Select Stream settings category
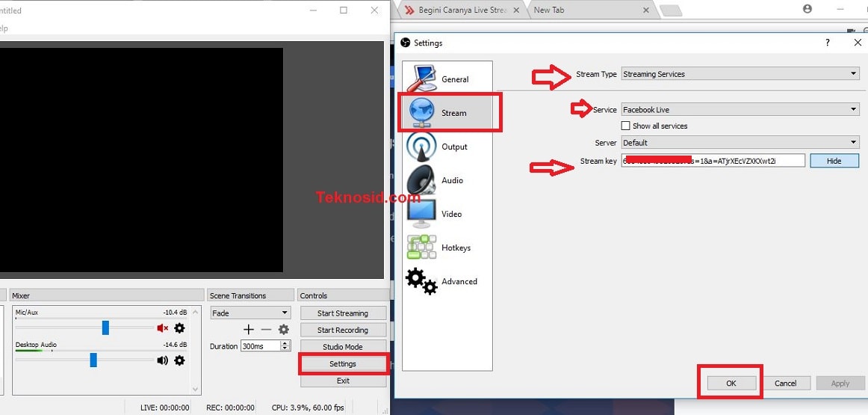 [x=447, y=112]
